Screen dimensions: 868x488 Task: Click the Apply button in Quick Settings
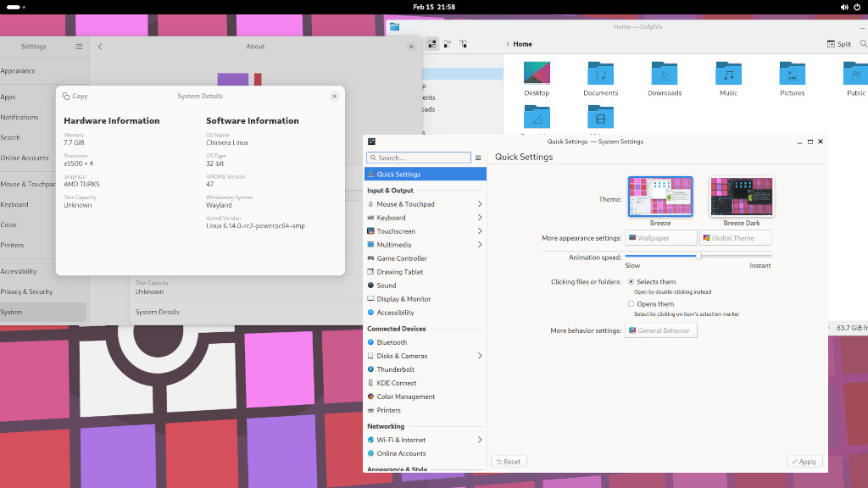[x=804, y=462]
